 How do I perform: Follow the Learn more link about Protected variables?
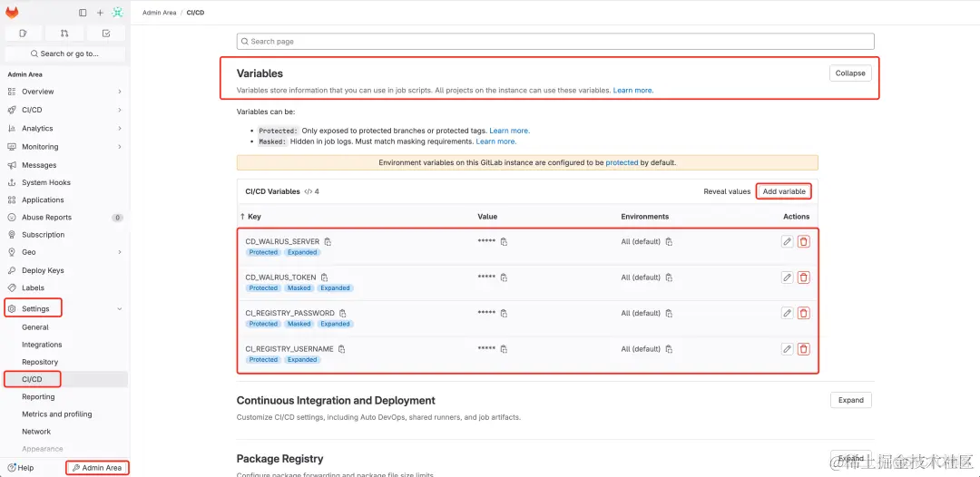pos(509,131)
